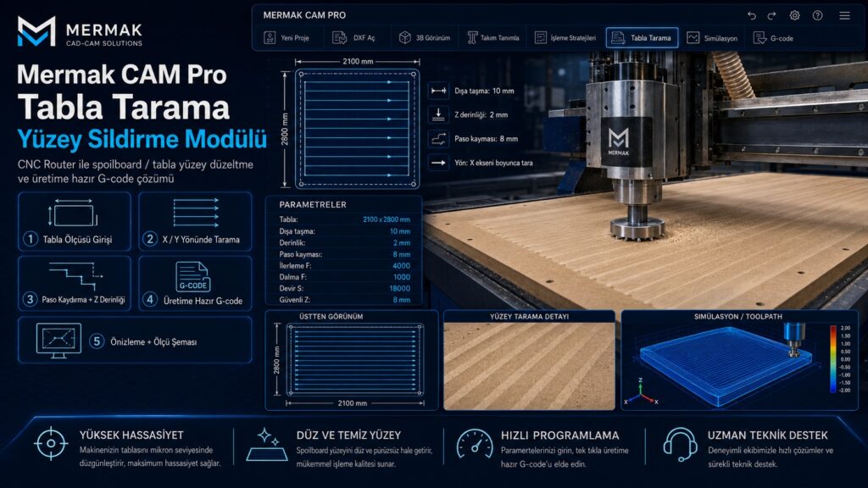
Task: Open the DXF Aç toolbar item
Action: pyautogui.click(x=353, y=37)
